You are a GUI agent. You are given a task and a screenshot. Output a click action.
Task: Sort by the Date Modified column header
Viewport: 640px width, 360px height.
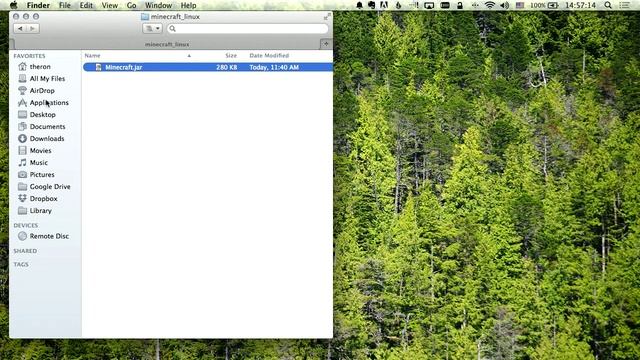point(269,56)
